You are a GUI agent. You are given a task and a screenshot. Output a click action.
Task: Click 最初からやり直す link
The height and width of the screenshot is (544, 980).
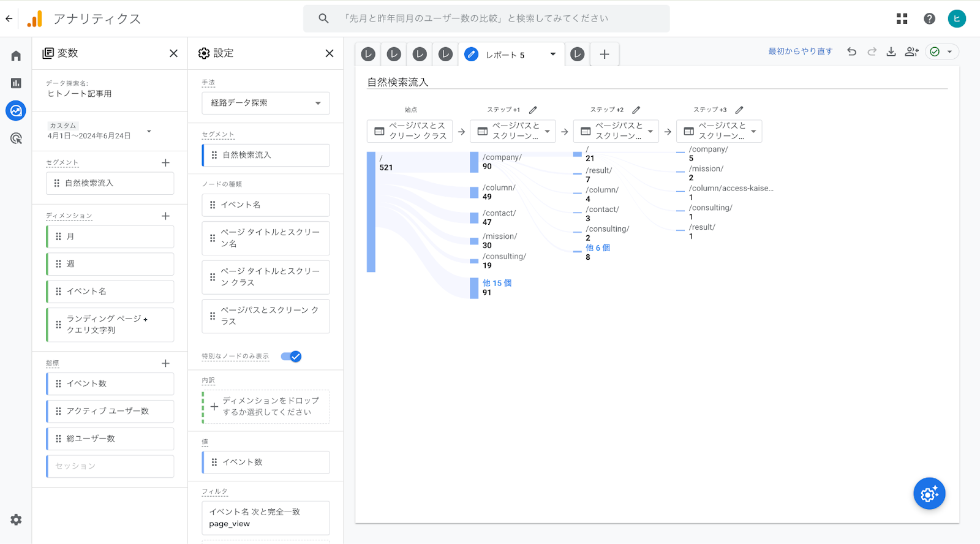pyautogui.click(x=800, y=51)
